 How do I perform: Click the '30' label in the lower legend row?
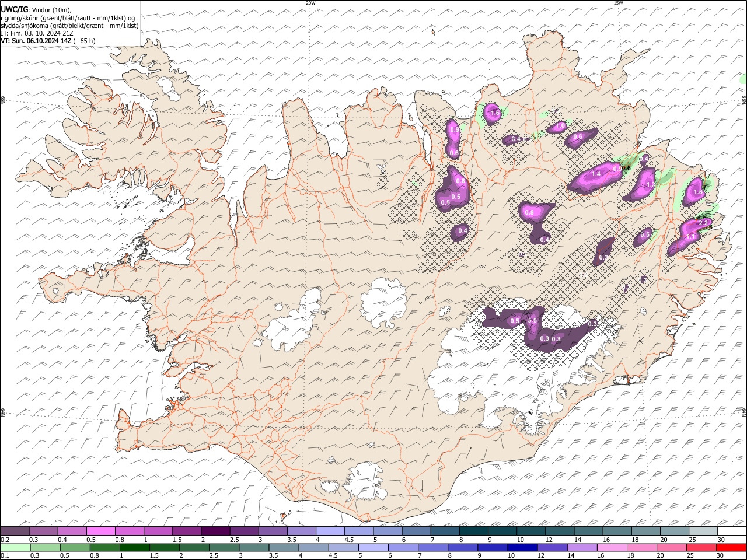coord(720,556)
